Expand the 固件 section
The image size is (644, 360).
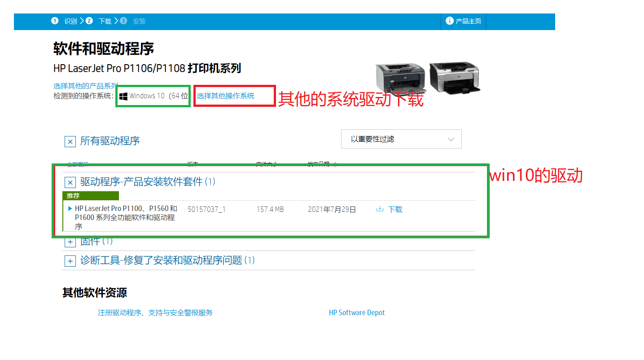point(70,242)
